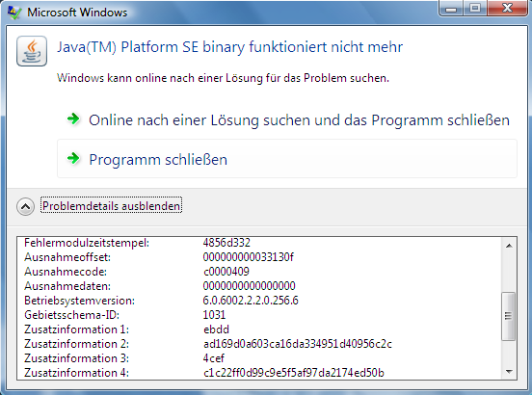Click the Microsoft Windows title bar icon

14,13
